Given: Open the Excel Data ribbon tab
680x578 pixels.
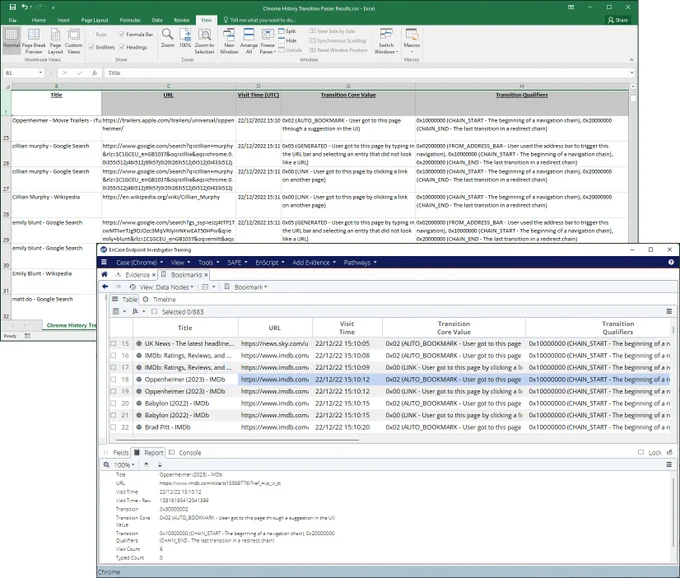Looking at the screenshot, I should click(157, 20).
